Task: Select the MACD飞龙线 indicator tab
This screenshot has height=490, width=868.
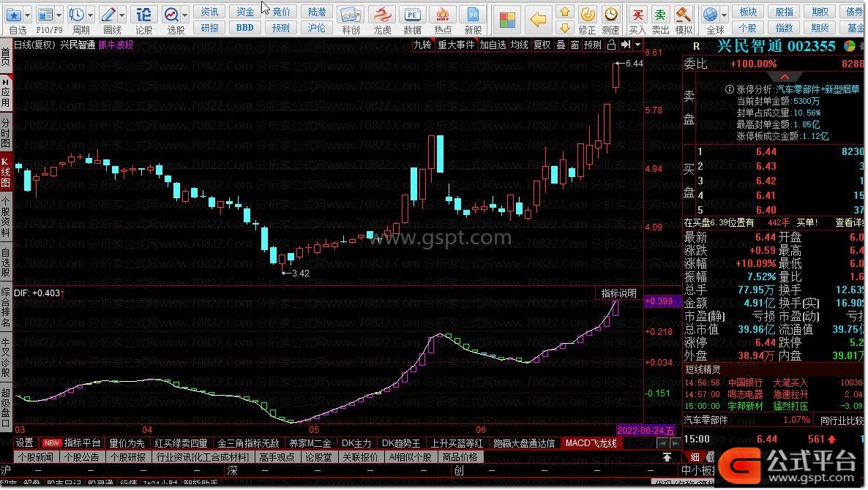Action: 591,443
